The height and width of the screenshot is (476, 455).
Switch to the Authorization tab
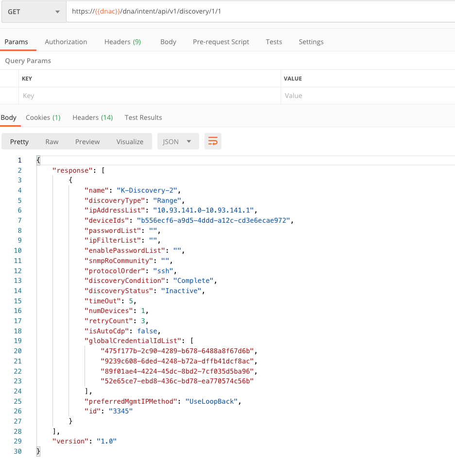coord(66,42)
